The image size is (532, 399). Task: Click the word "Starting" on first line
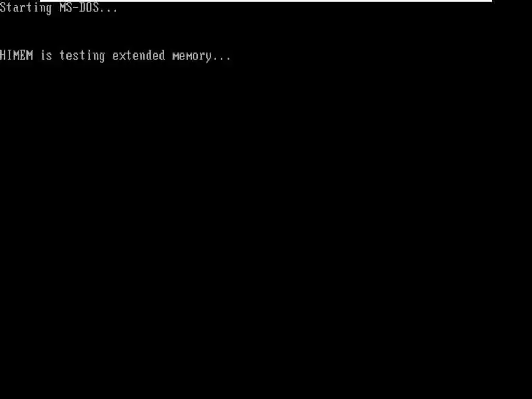[26, 8]
